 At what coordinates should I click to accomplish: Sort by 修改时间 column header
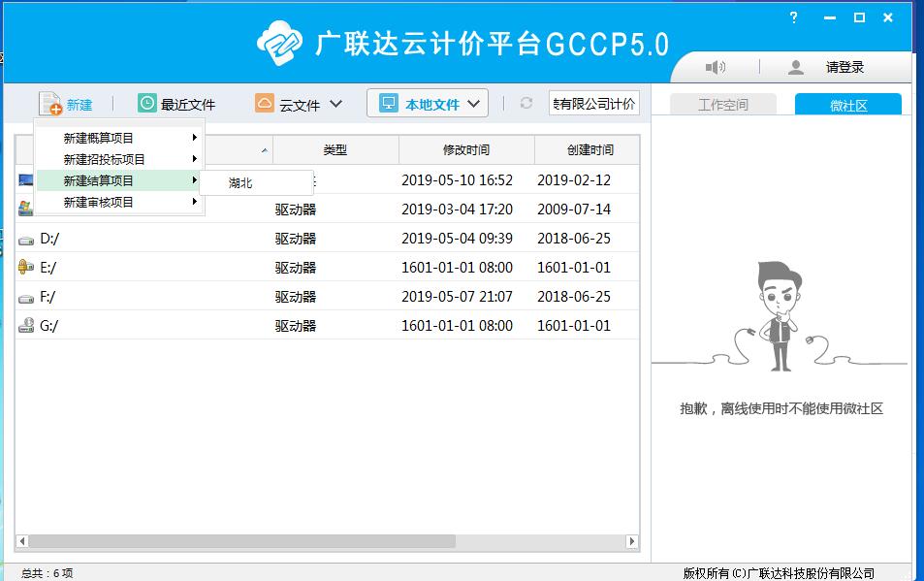point(466,149)
